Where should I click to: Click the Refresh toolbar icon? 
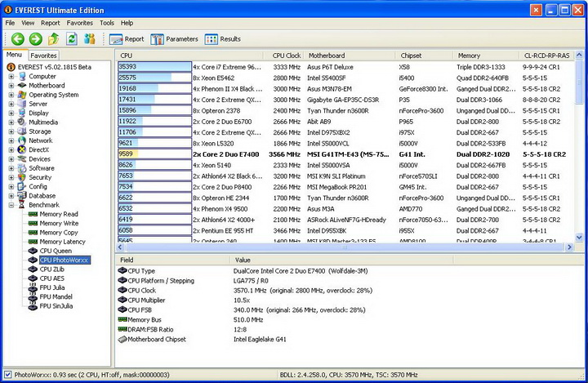click(x=72, y=38)
